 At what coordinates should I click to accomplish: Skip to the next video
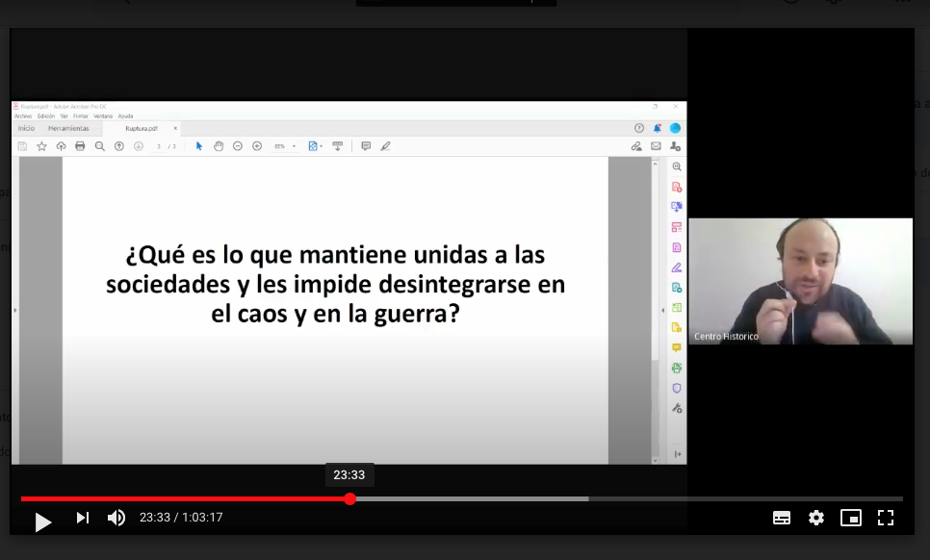(x=83, y=518)
